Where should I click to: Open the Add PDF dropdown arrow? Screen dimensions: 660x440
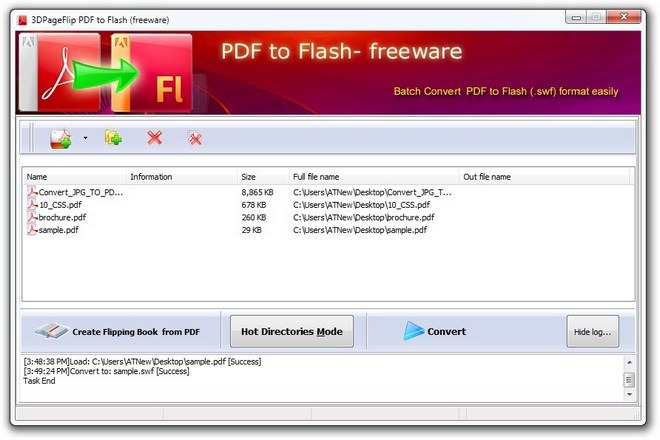pos(85,138)
